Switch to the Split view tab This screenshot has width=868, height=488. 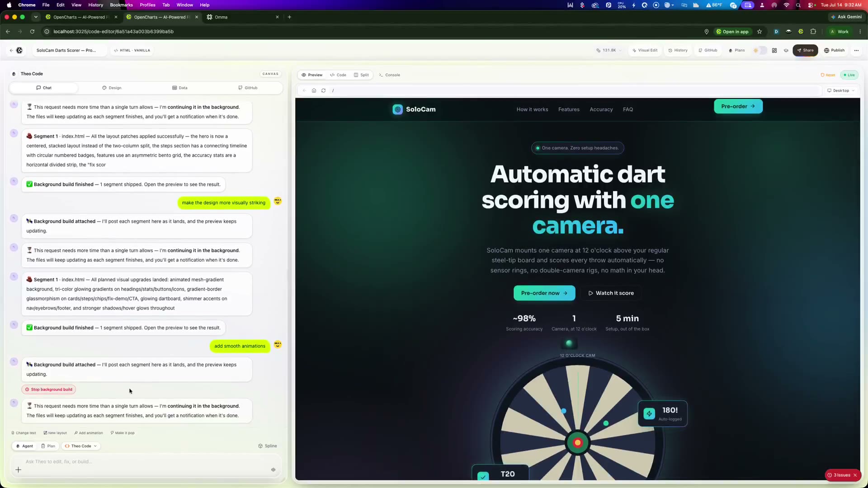point(361,75)
